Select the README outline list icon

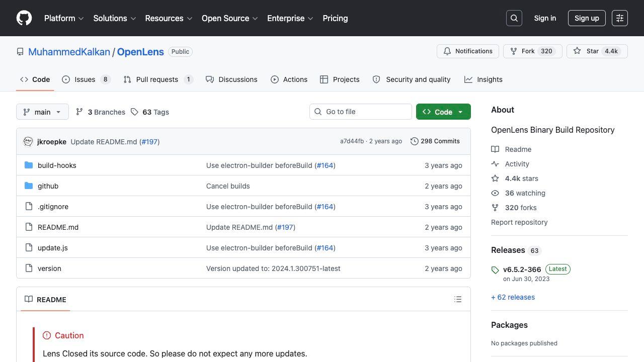458,299
